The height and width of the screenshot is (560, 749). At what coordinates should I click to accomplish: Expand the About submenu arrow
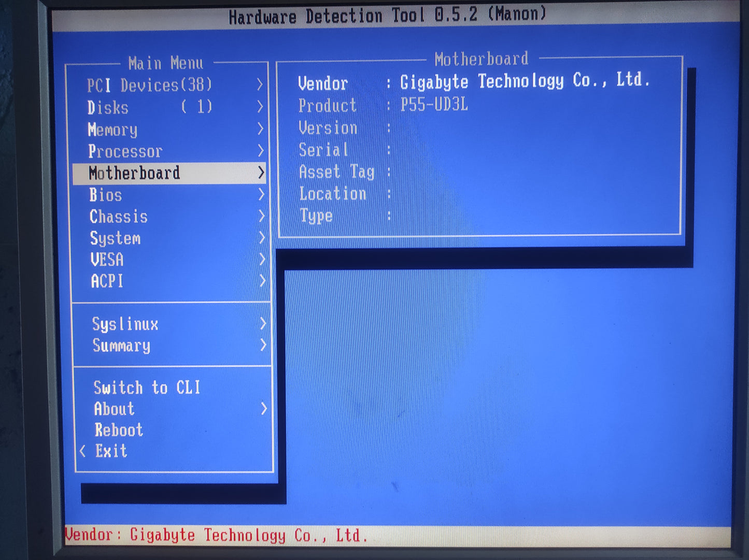click(264, 409)
